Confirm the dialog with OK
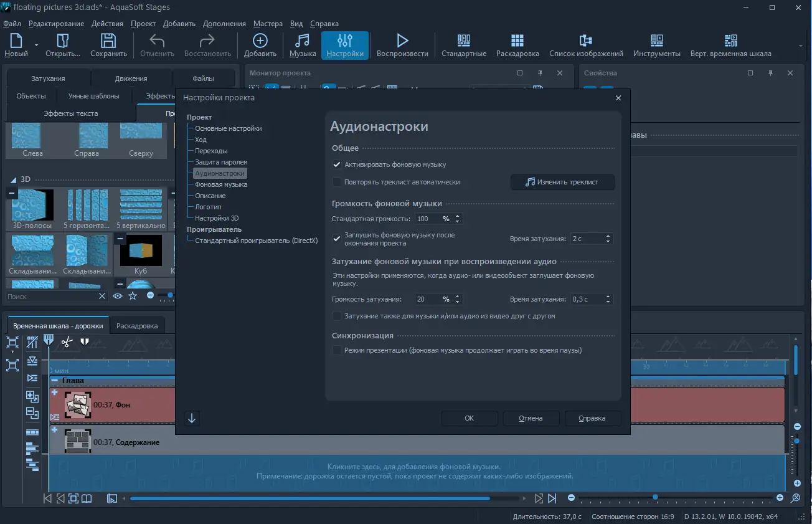Screen dimensions: 812x524 point(470,418)
